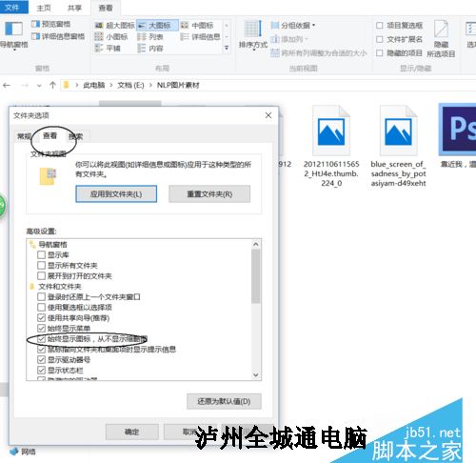Open the group by dropdown
The width and height of the screenshot is (476, 463).
[x=293, y=25]
